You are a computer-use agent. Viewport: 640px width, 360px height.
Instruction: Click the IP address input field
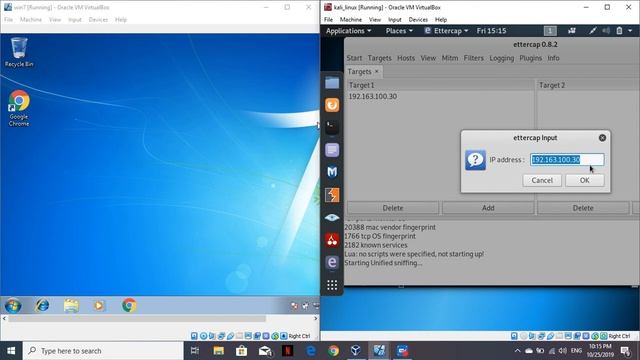click(567, 160)
